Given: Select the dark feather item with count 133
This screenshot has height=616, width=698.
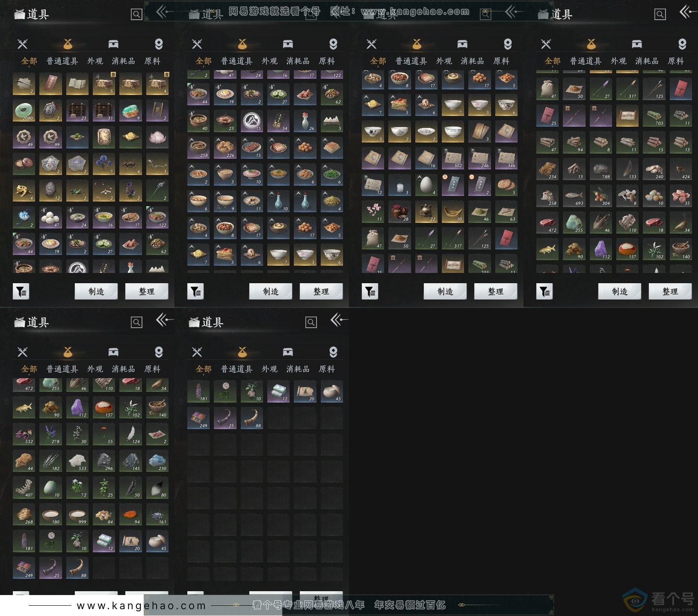Looking at the screenshot, I should [x=627, y=169].
